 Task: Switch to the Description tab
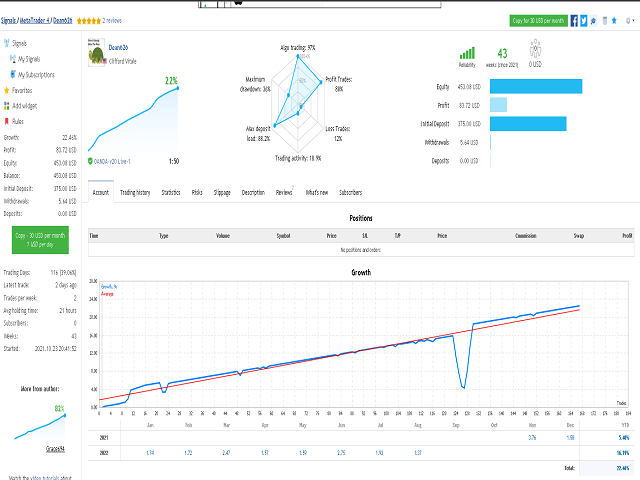[x=253, y=192]
